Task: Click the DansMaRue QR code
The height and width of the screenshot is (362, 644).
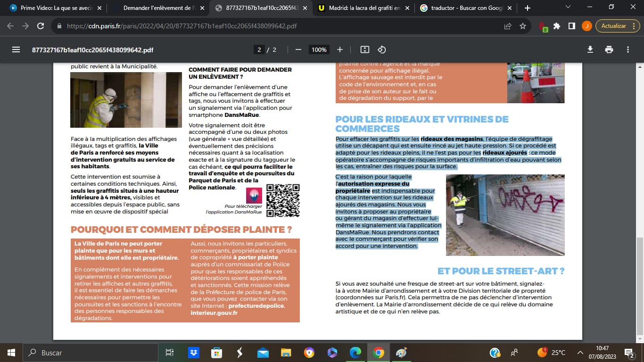Action: click(x=283, y=200)
